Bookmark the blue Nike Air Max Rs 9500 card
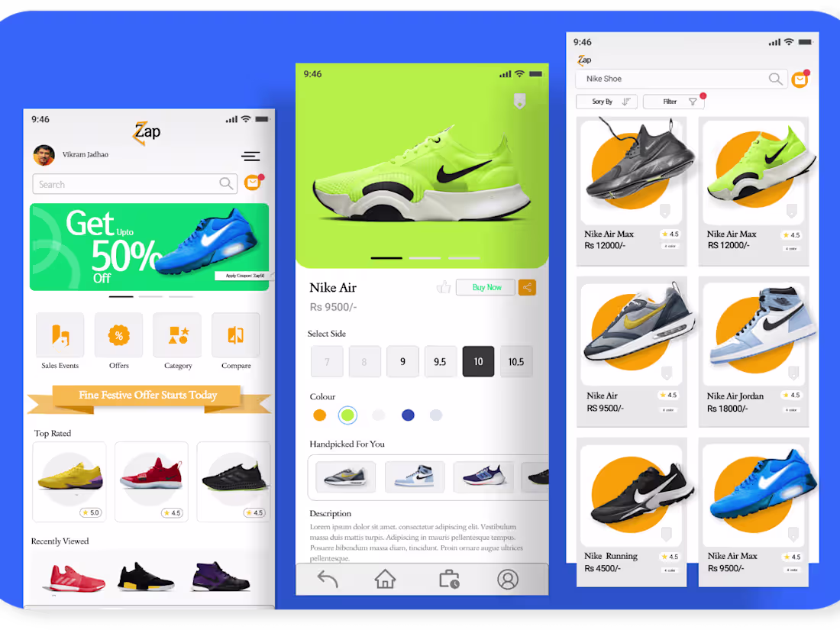 pos(793,534)
